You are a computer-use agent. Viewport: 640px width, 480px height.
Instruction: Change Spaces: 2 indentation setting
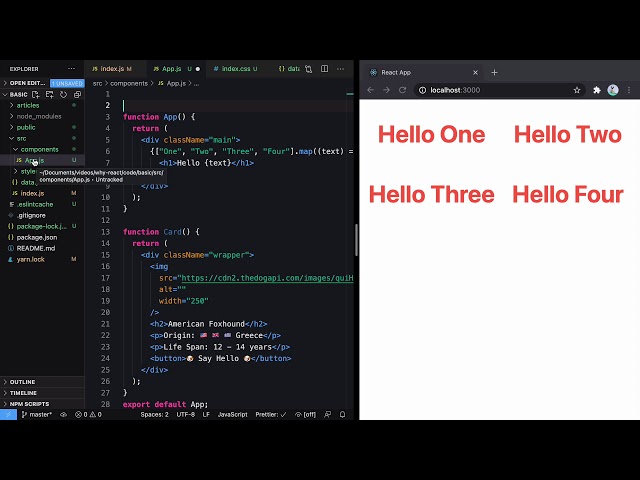[x=154, y=414]
